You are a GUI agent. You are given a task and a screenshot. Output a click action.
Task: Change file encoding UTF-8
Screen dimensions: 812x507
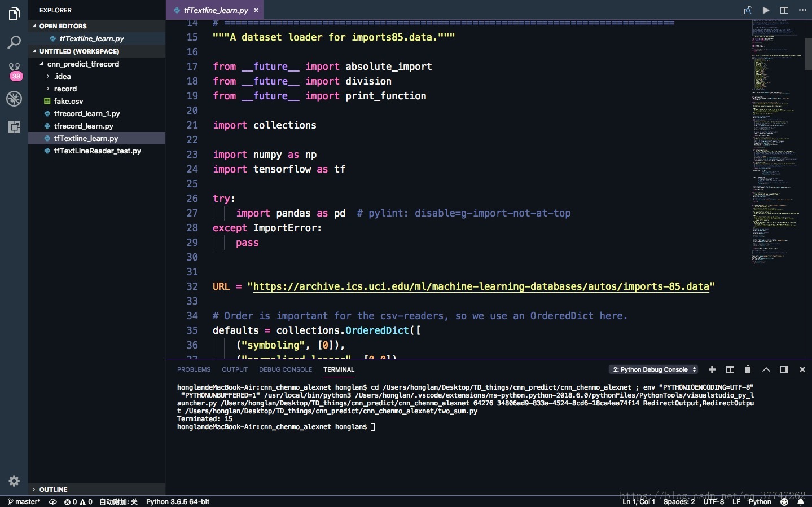(713, 502)
